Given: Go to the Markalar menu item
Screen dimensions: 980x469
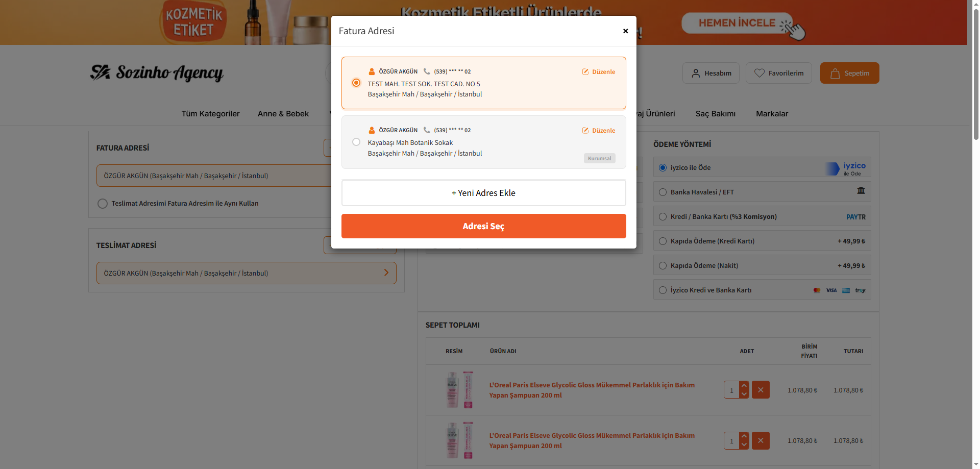Looking at the screenshot, I should pyautogui.click(x=772, y=114).
